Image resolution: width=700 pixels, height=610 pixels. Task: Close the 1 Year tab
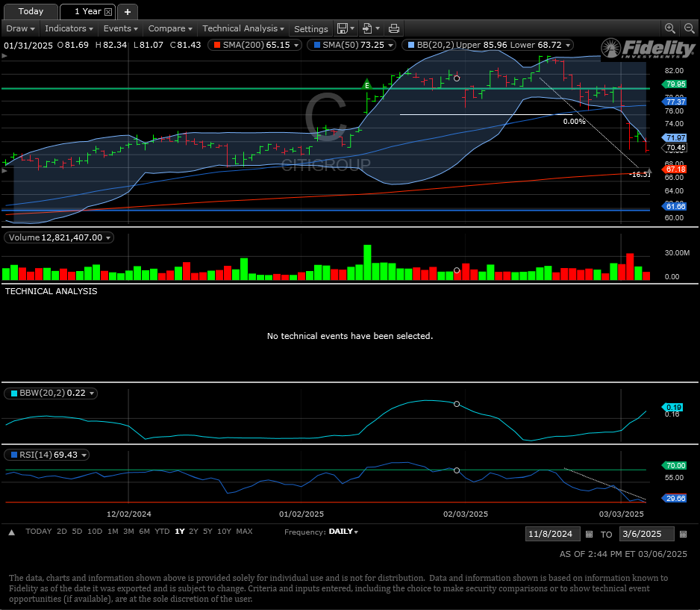(108, 12)
